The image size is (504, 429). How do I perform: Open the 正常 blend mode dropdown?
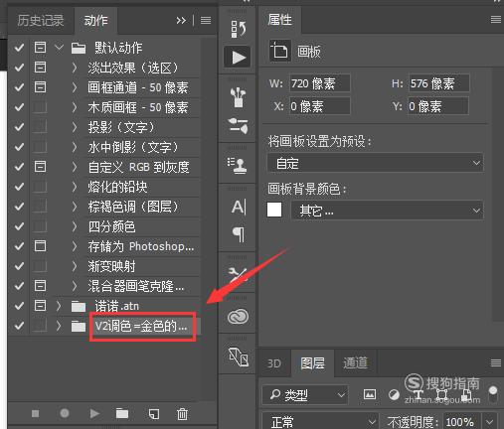(x=320, y=422)
